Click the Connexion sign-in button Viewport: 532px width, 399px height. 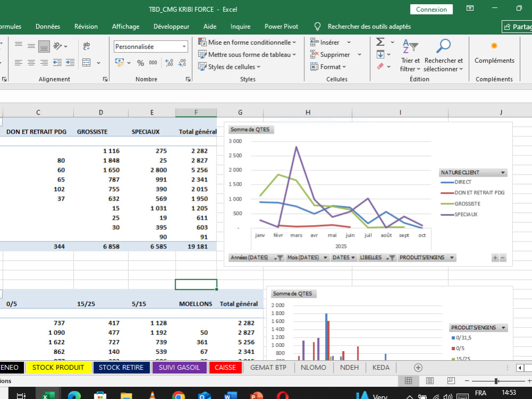431,9
